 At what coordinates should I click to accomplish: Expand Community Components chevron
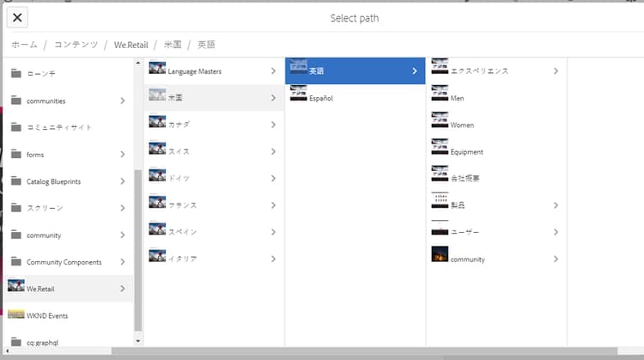(123, 262)
